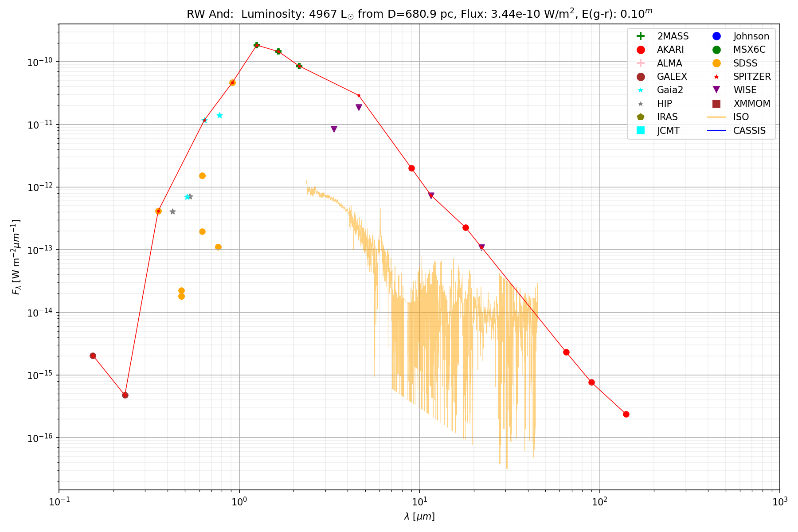Click the rightmost AKARI data point
This screenshot has height=532, width=798.
coord(626,414)
